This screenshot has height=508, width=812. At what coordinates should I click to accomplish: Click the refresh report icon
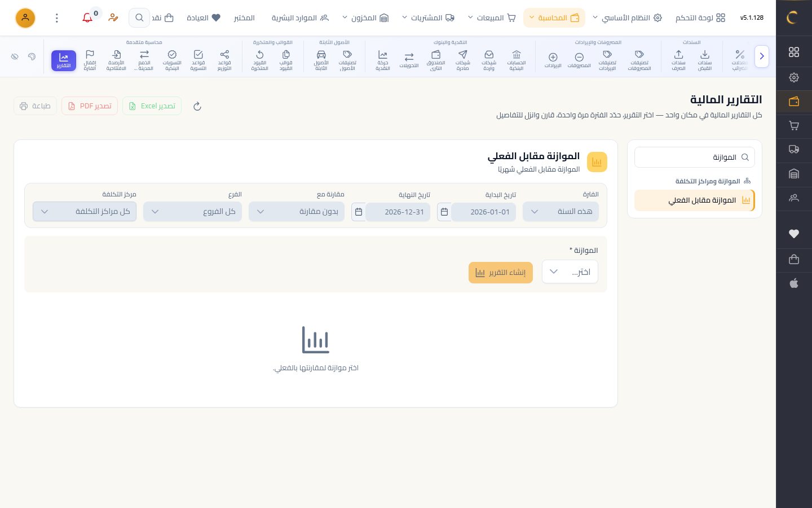(x=197, y=106)
